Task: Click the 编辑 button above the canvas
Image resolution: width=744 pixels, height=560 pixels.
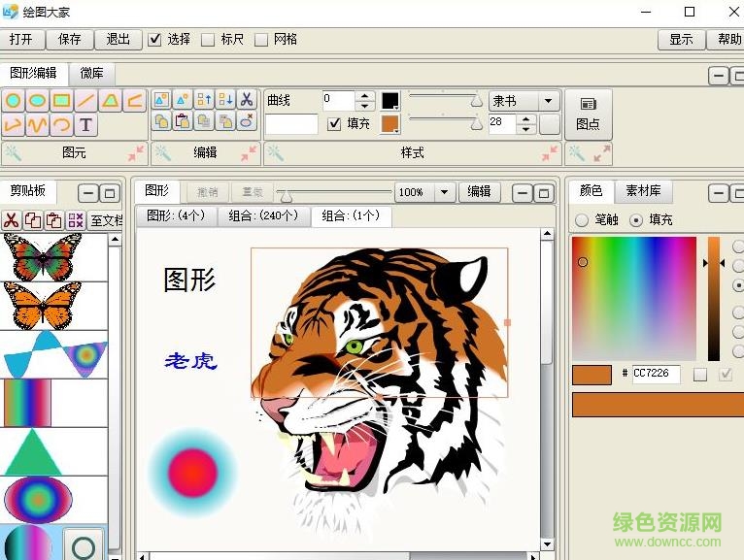Action: (479, 191)
